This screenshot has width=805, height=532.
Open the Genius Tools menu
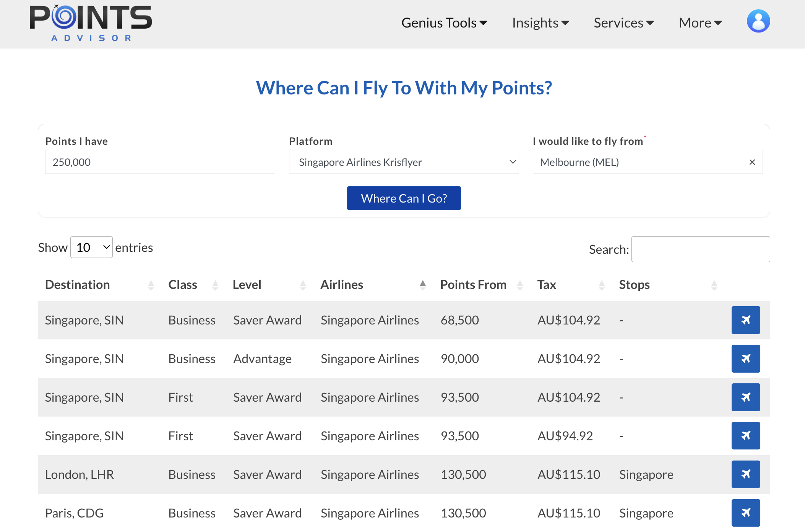[x=444, y=23]
